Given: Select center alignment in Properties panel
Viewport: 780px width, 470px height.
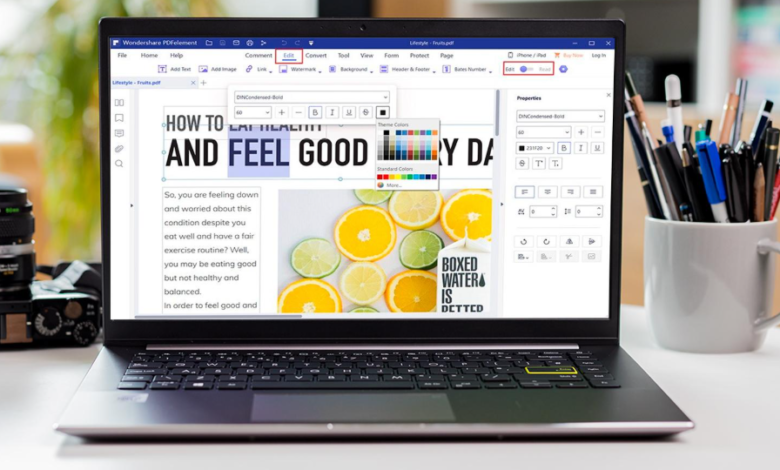Looking at the screenshot, I should [547, 191].
